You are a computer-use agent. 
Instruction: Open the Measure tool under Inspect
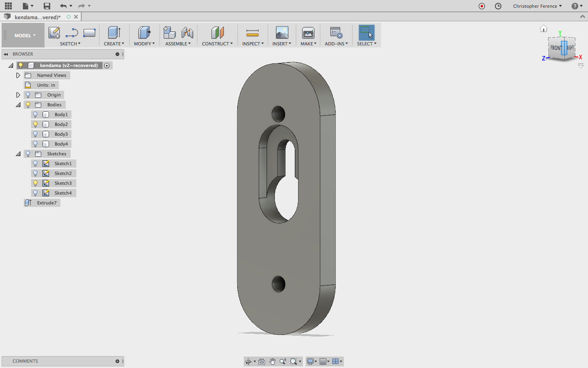(x=253, y=33)
